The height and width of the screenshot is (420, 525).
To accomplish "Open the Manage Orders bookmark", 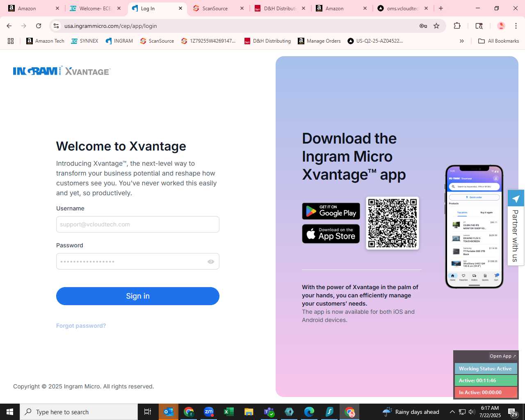I will coord(319,41).
